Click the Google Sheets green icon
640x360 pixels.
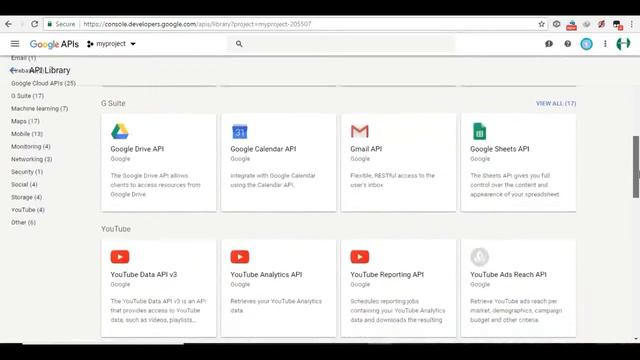tap(479, 131)
